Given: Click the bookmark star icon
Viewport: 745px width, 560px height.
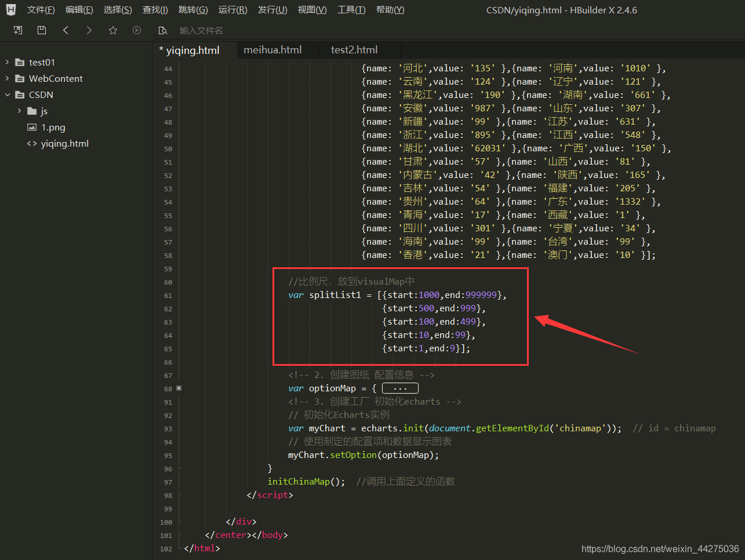Looking at the screenshot, I should tap(113, 30).
